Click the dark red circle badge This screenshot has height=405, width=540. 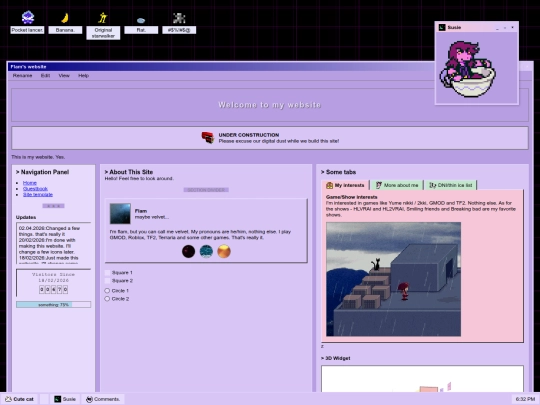tap(188, 251)
